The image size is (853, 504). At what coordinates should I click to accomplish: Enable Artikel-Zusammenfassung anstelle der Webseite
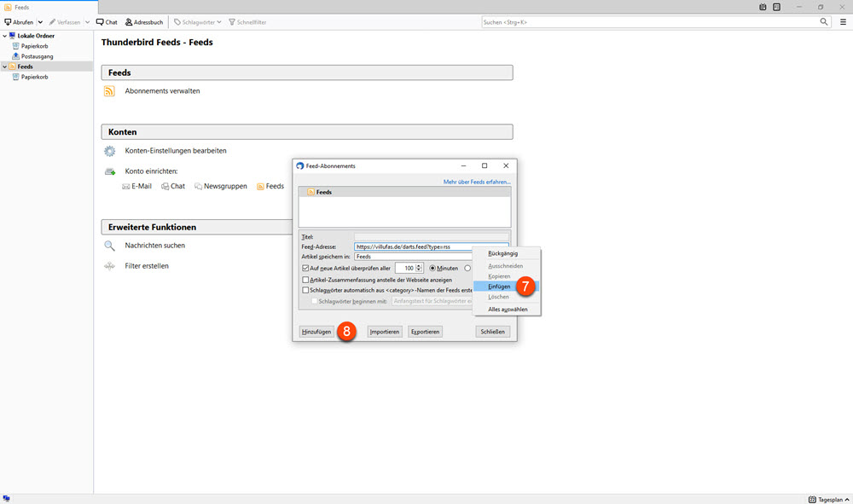pyautogui.click(x=305, y=279)
